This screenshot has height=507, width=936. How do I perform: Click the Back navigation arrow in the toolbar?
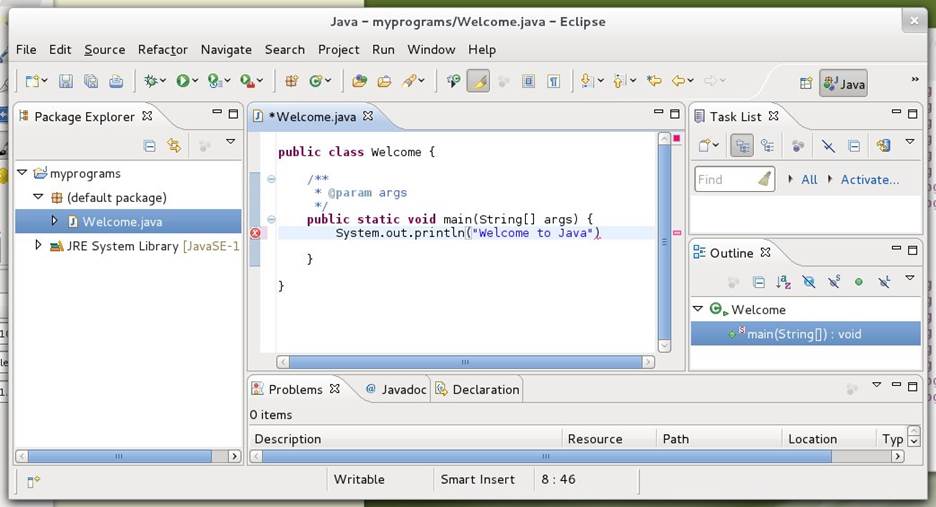[x=679, y=81]
